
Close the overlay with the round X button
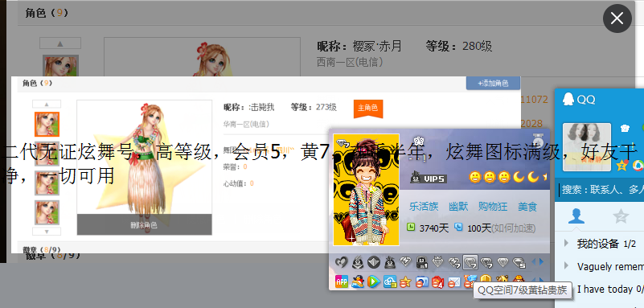(617, 18)
